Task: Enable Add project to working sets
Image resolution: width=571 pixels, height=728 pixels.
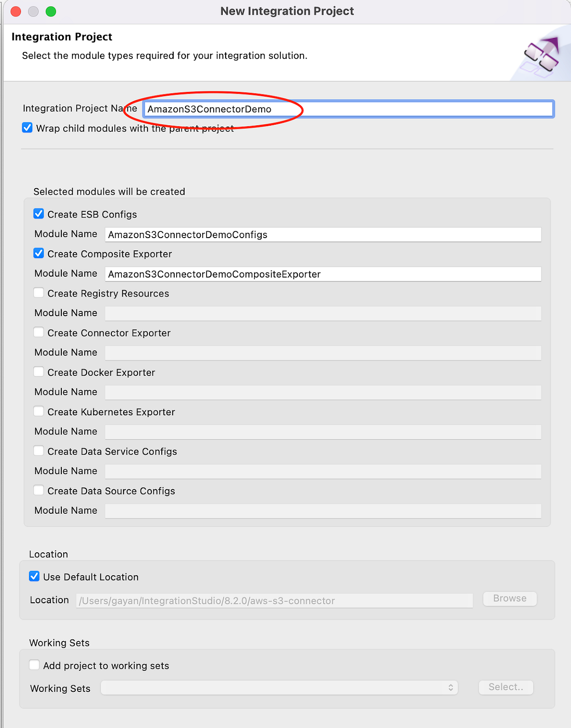Action: pos(34,665)
